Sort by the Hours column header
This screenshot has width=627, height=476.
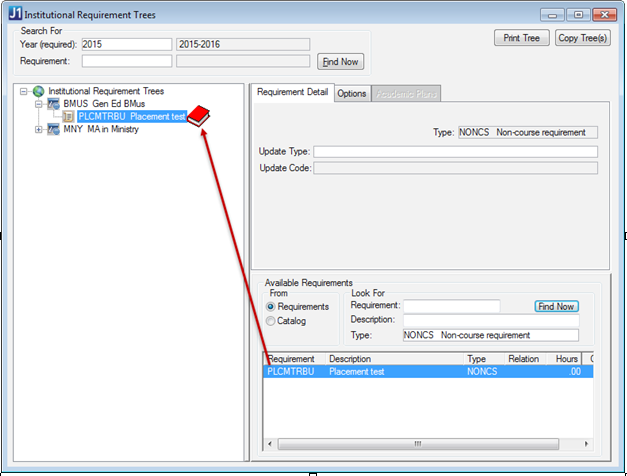click(563, 359)
